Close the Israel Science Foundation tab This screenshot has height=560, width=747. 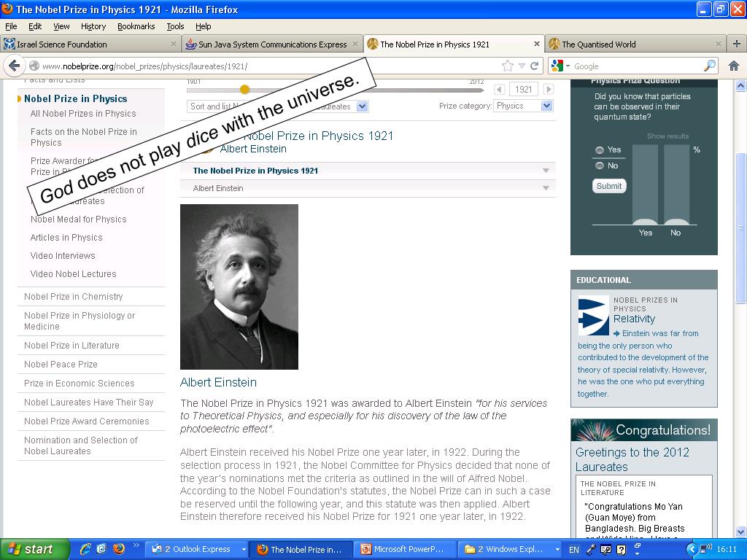pos(174,44)
